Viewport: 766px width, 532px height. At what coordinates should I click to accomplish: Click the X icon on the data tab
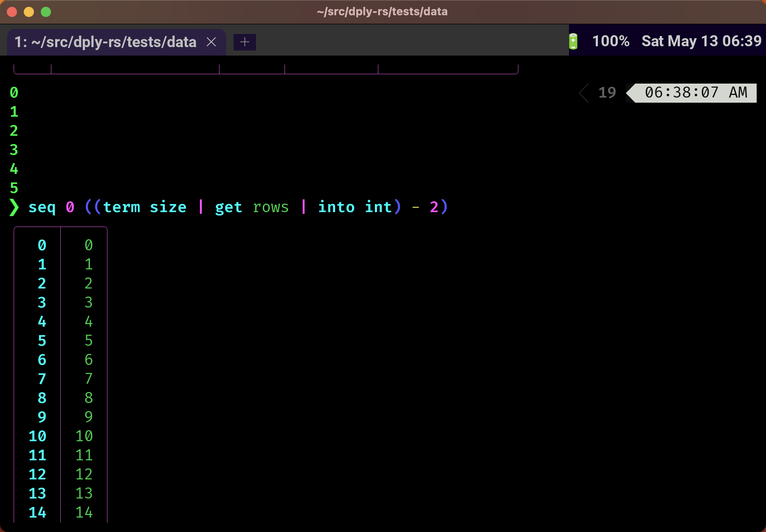[211, 42]
